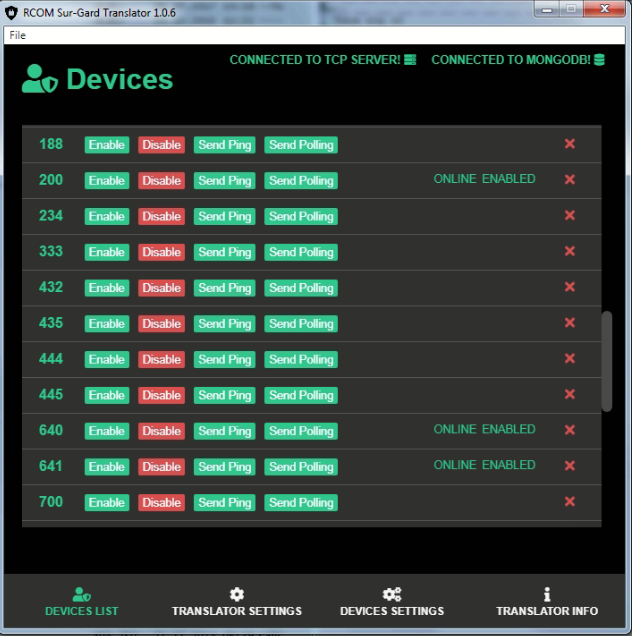Screen dimensions: 632x636
Task: Click CONNECTED TO MONGODB status text
Action: click(x=511, y=60)
